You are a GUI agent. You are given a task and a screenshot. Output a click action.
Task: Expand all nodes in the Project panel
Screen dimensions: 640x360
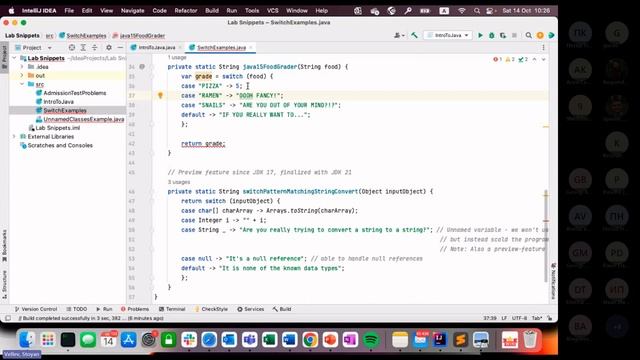83,48
